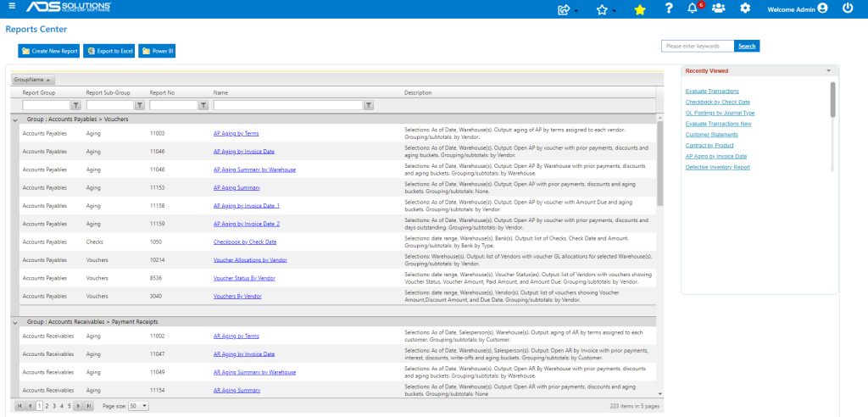Open dropdown arrow next to outlined star
Viewport: 868px width, 417px height.
coord(614,11)
